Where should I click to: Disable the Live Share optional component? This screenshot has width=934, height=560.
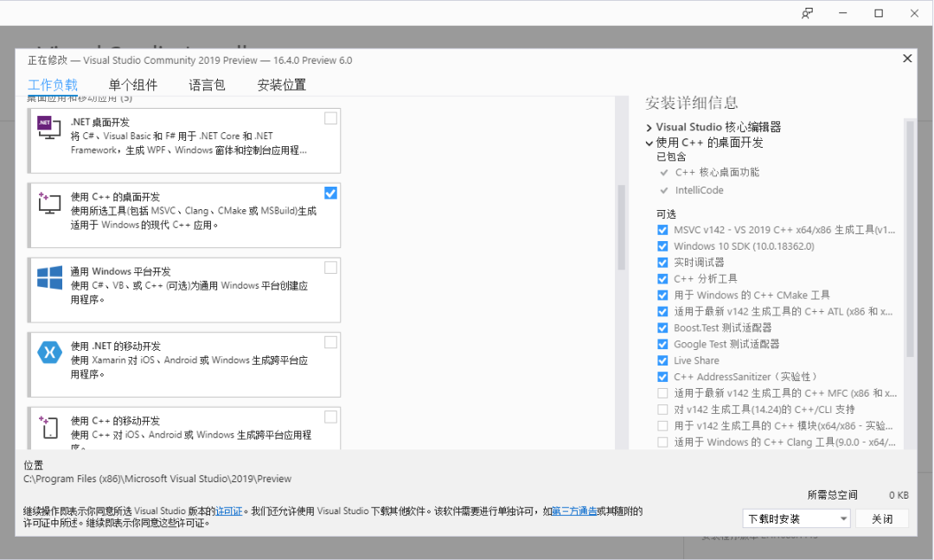click(x=662, y=360)
